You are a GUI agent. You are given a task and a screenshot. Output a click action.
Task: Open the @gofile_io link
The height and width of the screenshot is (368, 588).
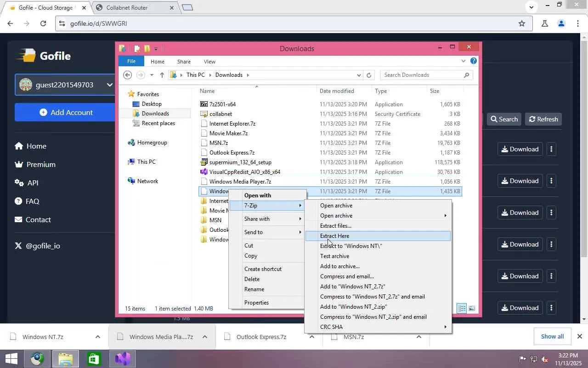click(x=38, y=246)
